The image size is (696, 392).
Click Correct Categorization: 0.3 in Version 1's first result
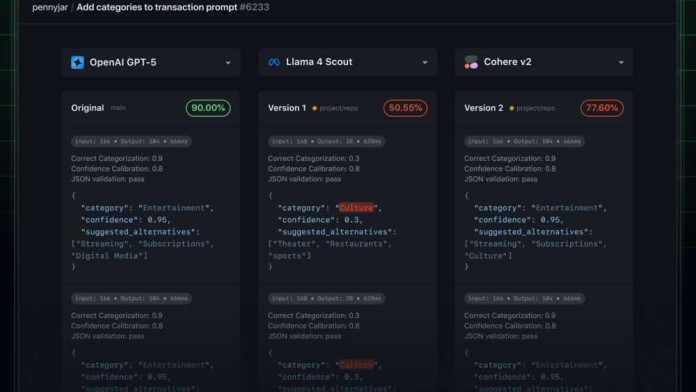pos(313,158)
